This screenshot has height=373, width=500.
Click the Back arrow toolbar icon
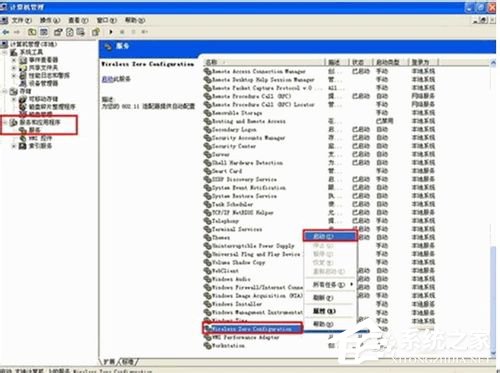tap(6, 32)
